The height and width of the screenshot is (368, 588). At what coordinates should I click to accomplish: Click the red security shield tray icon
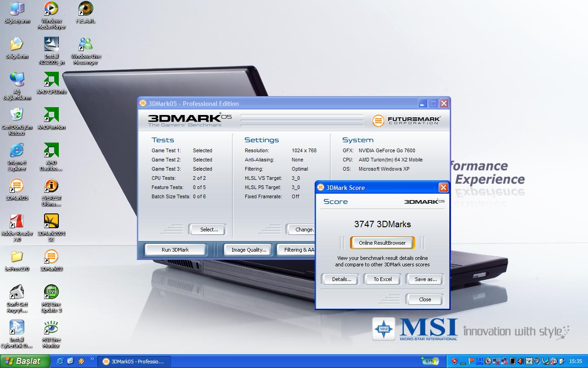point(454,361)
